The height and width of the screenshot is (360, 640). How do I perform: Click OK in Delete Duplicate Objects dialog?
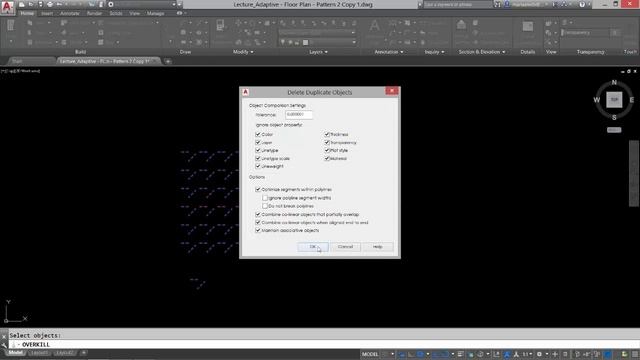click(313, 247)
